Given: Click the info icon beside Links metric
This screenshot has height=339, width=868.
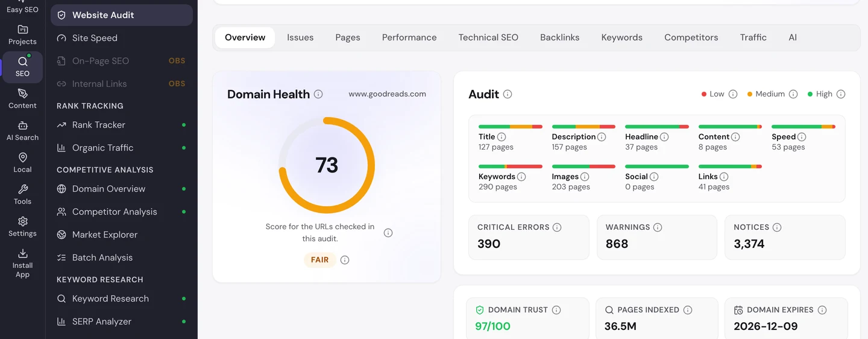Looking at the screenshot, I should (x=724, y=177).
